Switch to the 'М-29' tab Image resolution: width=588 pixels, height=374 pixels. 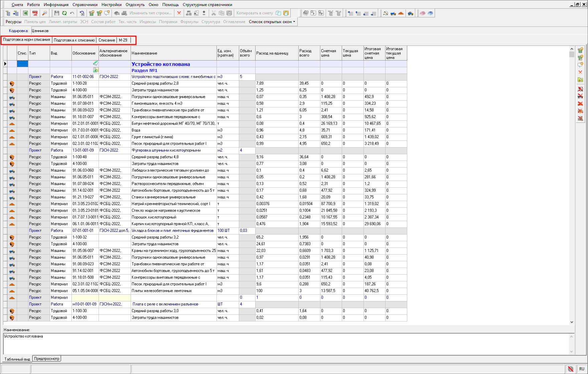pos(123,40)
